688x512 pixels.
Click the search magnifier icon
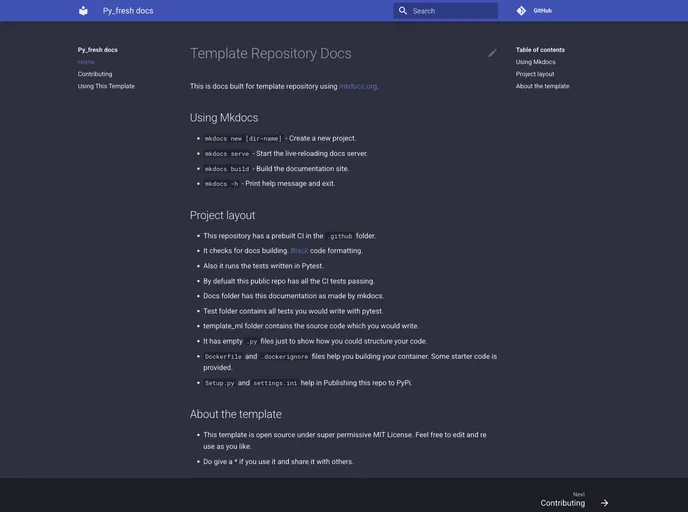tap(402, 11)
